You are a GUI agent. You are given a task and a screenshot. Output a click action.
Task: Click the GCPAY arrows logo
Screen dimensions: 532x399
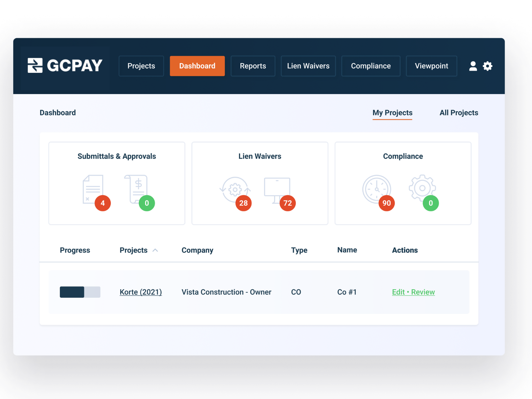pyautogui.click(x=35, y=66)
